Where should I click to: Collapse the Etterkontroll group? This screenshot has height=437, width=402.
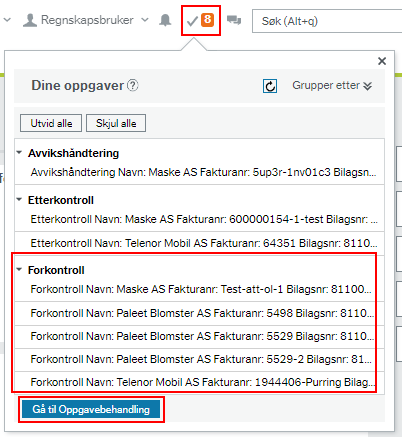click(19, 200)
